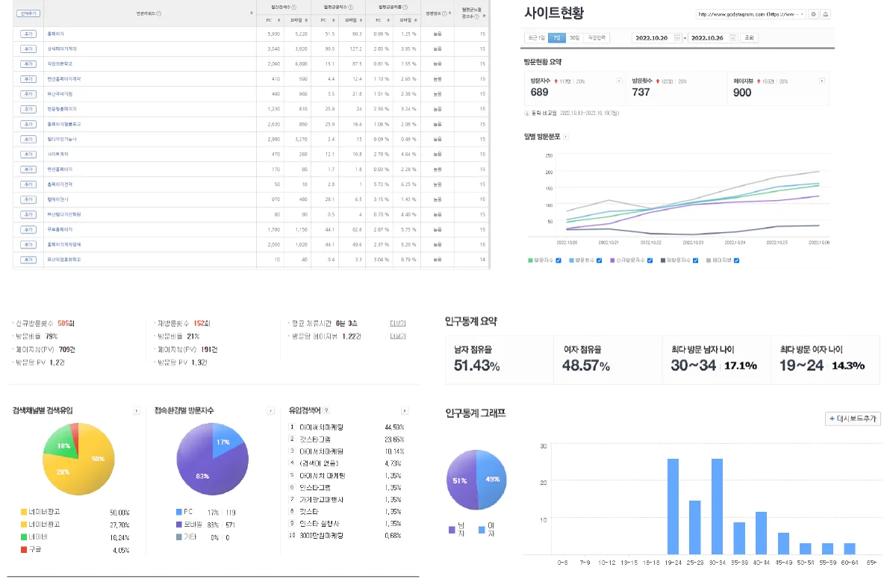Click the help icon beside 연관키워드 header
893x588 pixels.
click(159, 13)
